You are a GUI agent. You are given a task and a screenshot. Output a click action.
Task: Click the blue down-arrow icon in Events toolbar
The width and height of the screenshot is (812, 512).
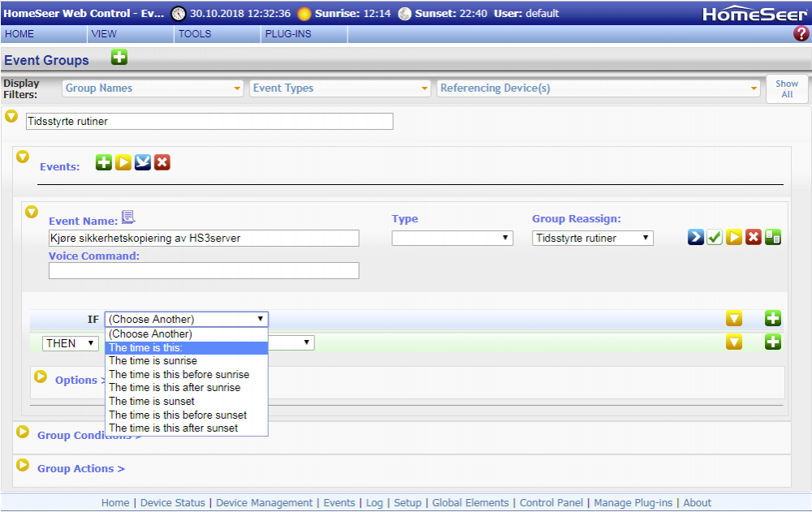(143, 163)
